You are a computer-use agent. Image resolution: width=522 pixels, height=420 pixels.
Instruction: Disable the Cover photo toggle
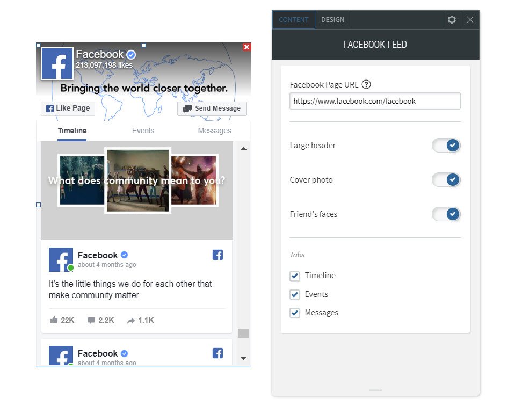click(x=446, y=179)
